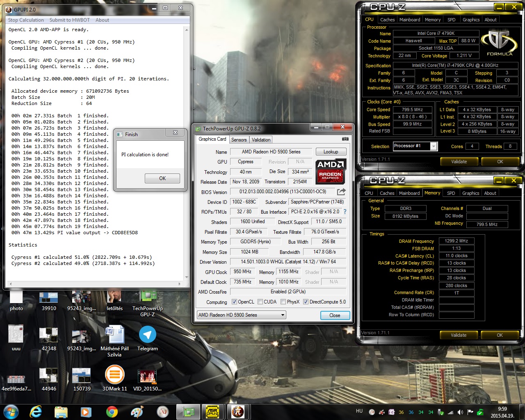This screenshot has width=525, height=420.
Task: Click the volume speaker tray icon
Action: pos(460,412)
